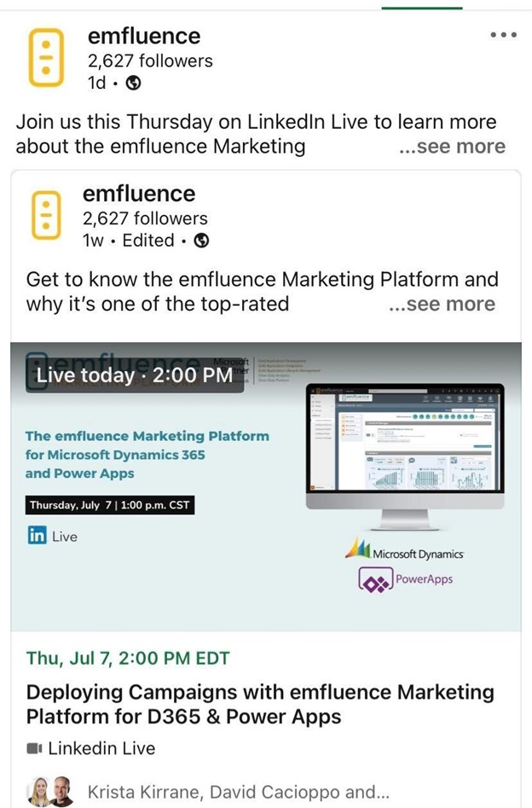Click the globe visibility icon beside 1d
The image size is (532, 808).
pos(133,83)
